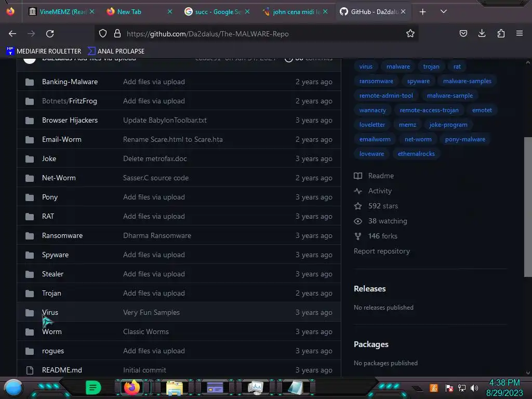Open the rogues folder

pos(52,351)
